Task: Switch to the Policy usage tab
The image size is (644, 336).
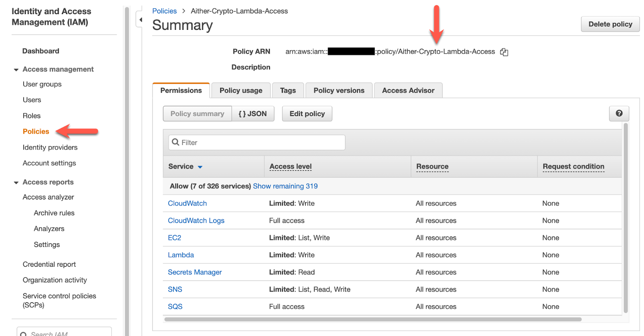Action: pyautogui.click(x=241, y=91)
